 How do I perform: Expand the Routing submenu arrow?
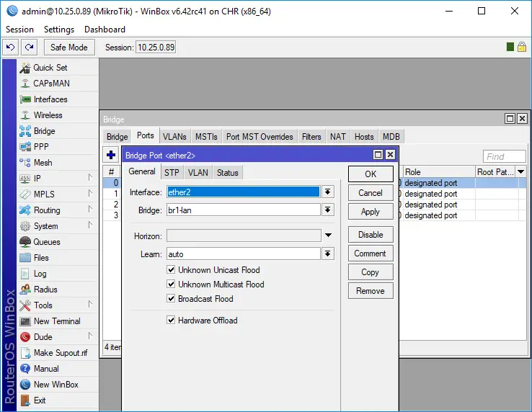pyautogui.click(x=90, y=209)
